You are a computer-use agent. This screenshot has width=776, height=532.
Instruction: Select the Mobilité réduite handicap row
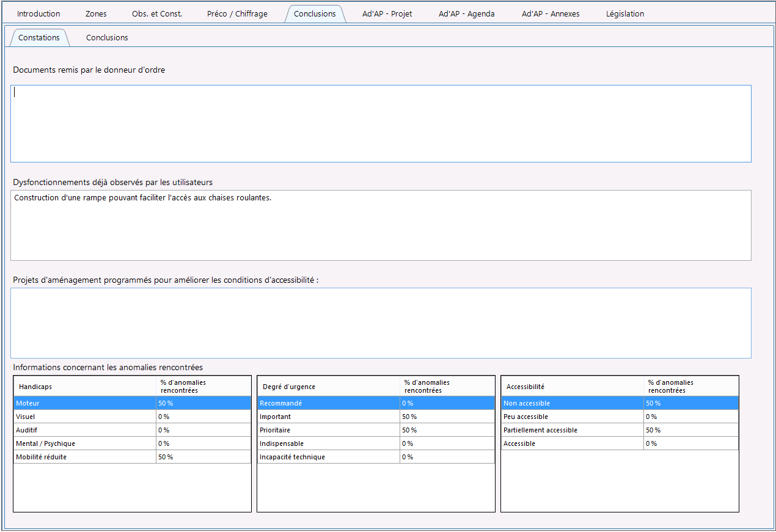(132, 457)
